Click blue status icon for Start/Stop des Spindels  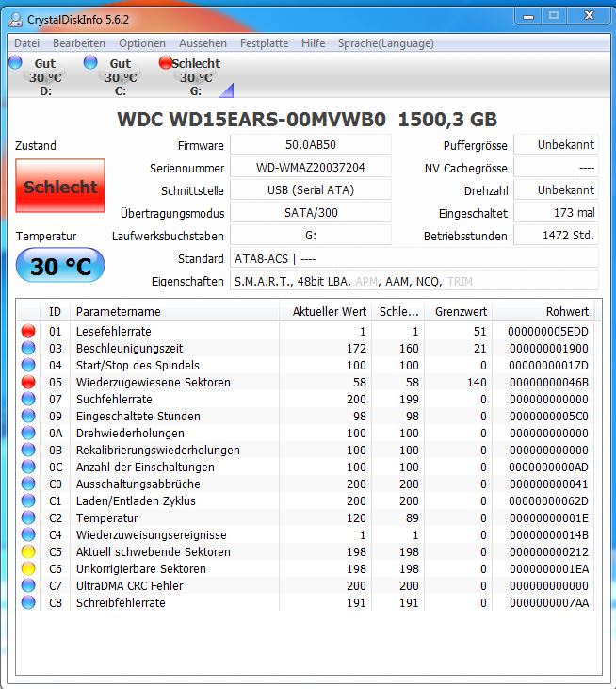(28, 365)
